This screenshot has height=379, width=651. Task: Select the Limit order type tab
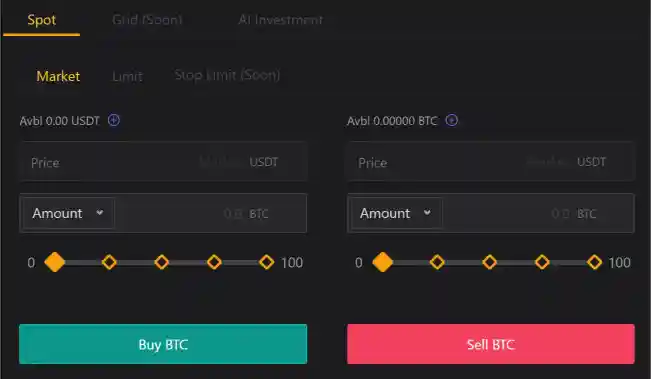(127, 76)
